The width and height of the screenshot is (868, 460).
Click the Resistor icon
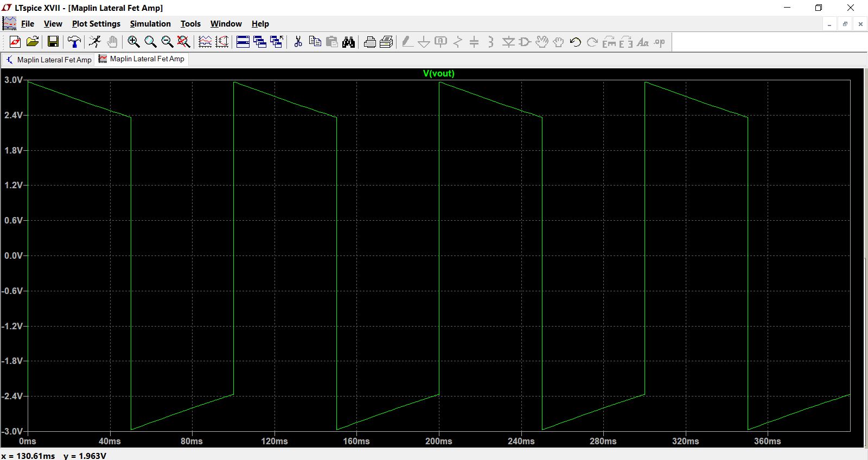(457, 42)
